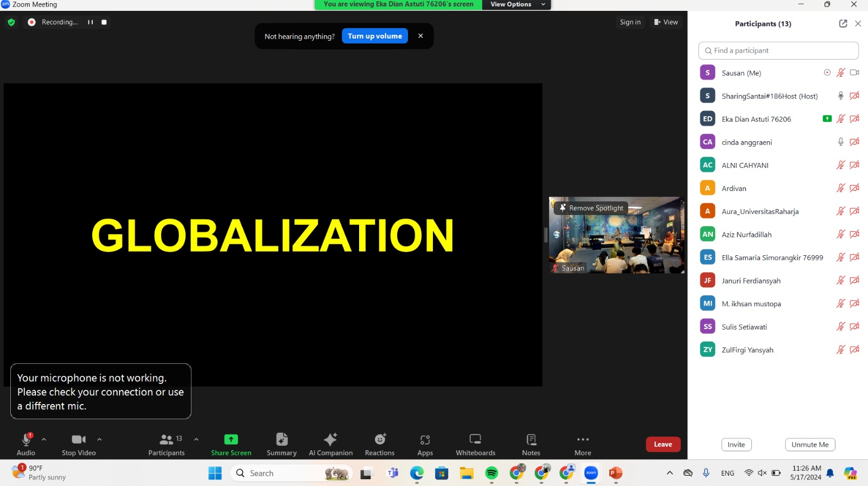Toggle camera with Stop Video
The height and width of the screenshot is (486, 868).
coord(79,444)
